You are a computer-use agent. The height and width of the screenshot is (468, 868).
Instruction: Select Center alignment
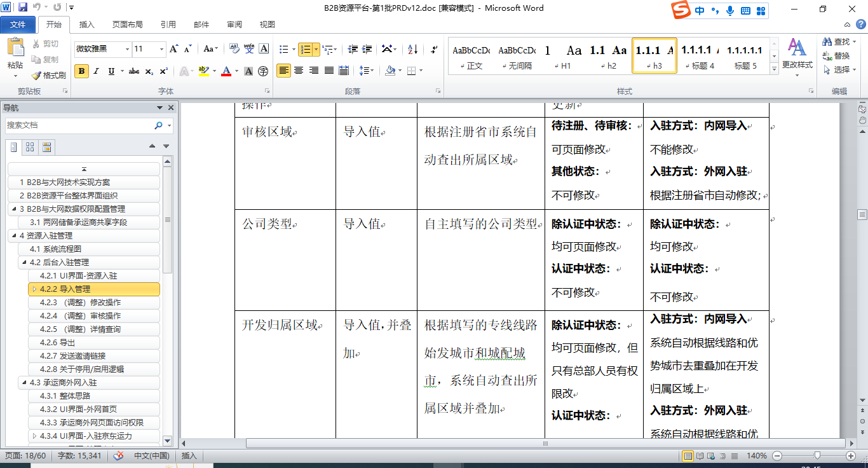(x=299, y=71)
